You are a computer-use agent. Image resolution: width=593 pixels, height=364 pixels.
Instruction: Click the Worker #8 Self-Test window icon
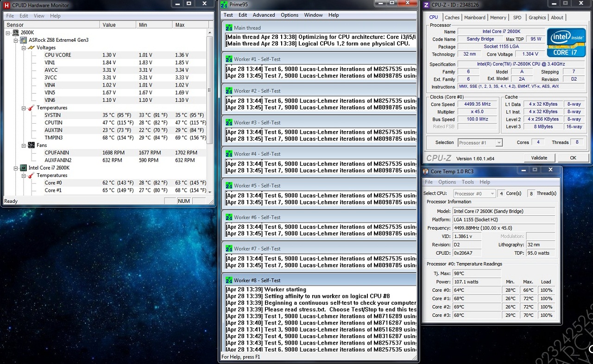tap(229, 280)
